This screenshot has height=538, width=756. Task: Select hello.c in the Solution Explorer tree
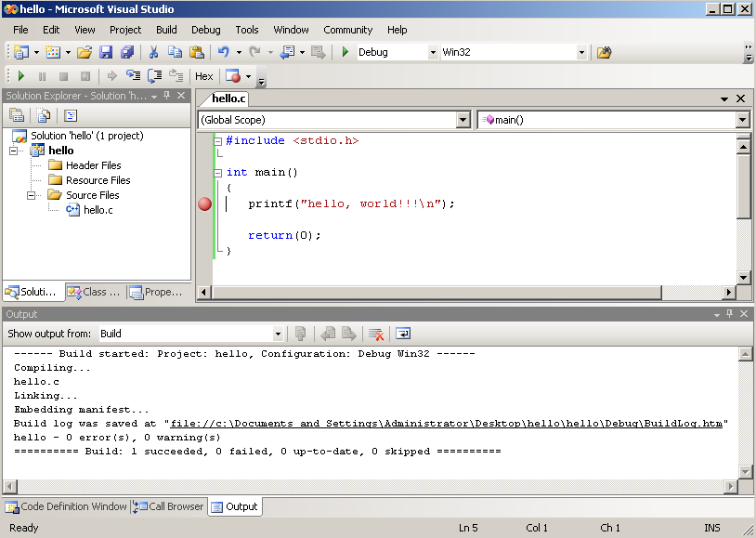(x=98, y=210)
